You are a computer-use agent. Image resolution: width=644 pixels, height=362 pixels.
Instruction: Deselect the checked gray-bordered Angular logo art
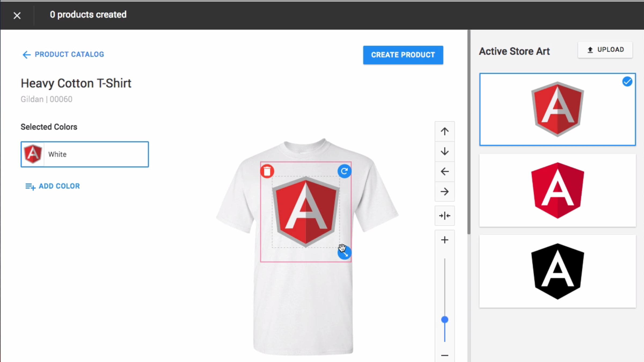(x=557, y=109)
